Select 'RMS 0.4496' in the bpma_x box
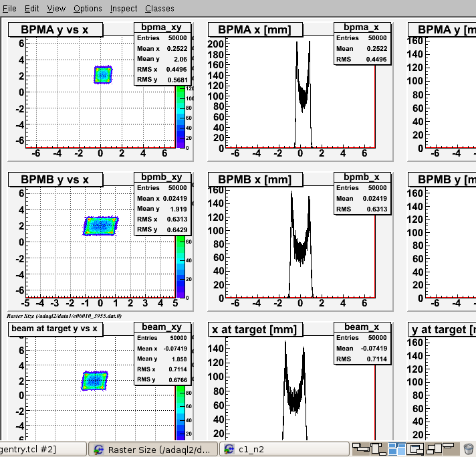Viewport: 476px width, 457px height. click(362, 60)
